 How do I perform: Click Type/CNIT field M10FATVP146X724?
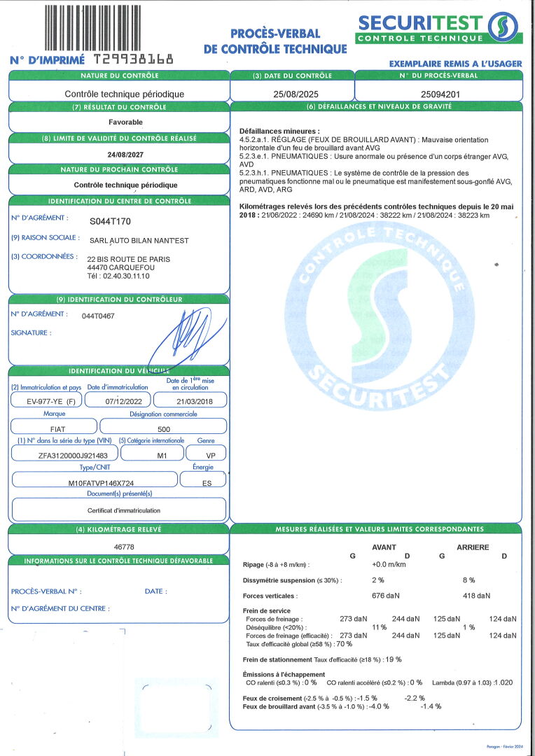(x=95, y=479)
